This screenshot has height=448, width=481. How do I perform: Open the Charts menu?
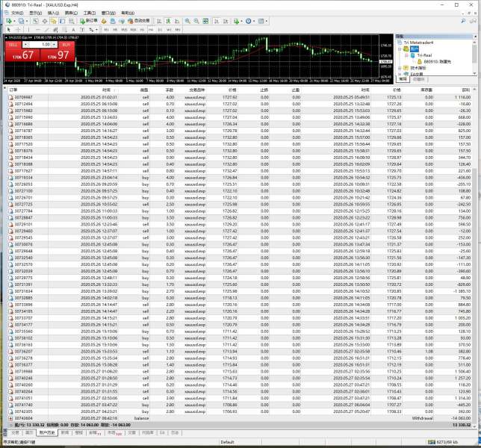click(x=71, y=13)
